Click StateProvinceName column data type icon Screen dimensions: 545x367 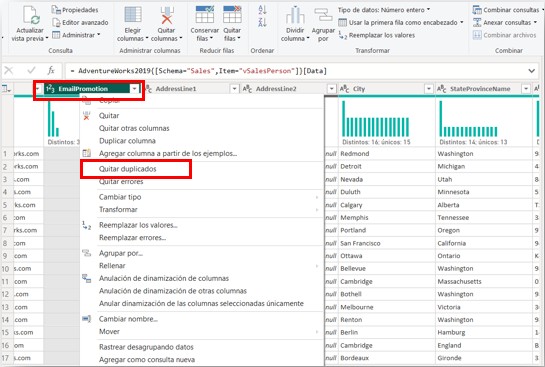tap(442, 89)
